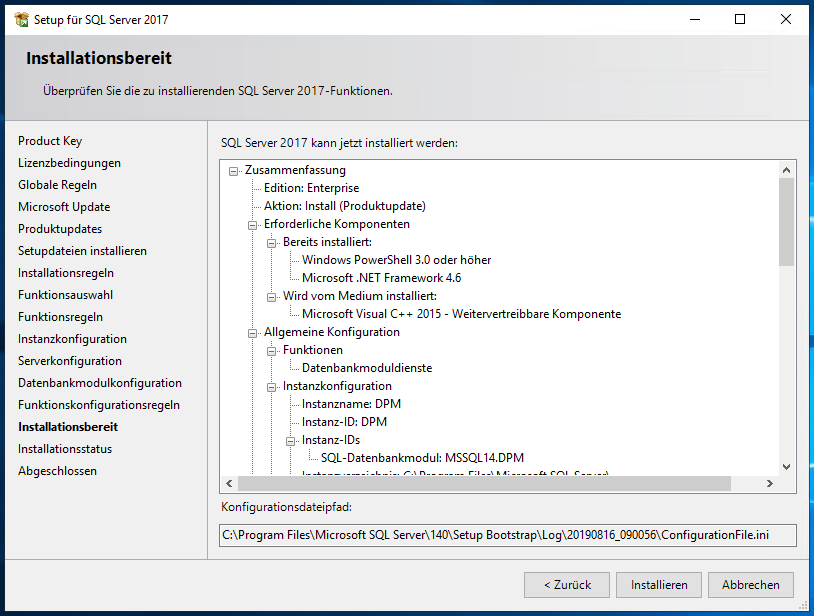Open the Produktupdates step
814x616 pixels.
[x=60, y=229]
